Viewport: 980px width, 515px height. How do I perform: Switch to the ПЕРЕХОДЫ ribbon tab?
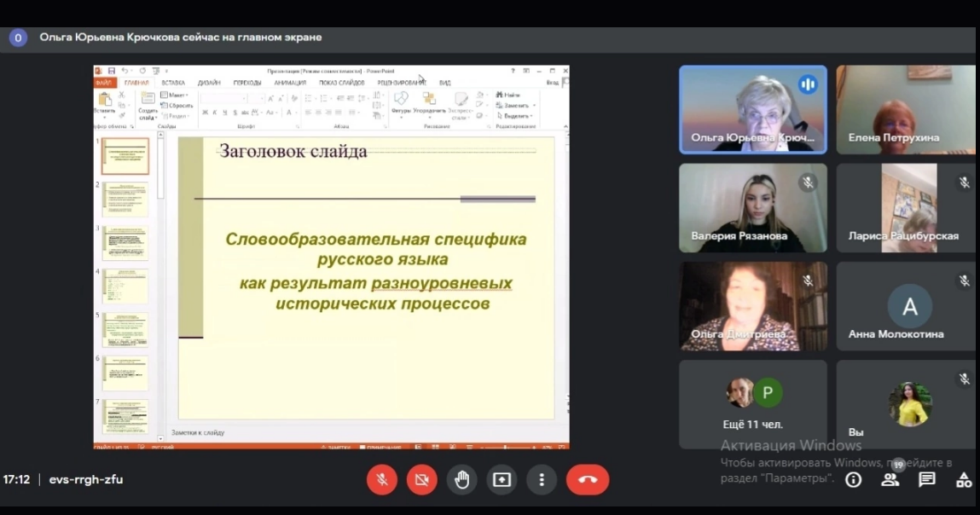click(247, 83)
